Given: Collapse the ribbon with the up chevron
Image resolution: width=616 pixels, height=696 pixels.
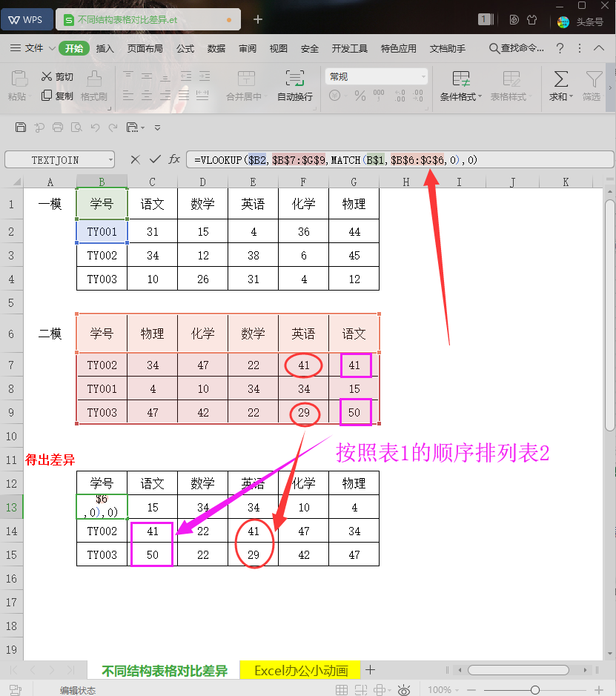Looking at the screenshot, I should pos(599,48).
